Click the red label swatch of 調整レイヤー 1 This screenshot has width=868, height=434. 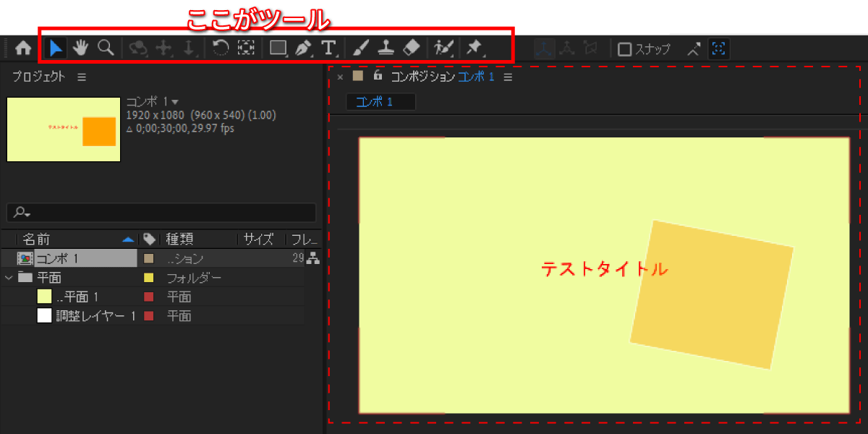point(150,316)
